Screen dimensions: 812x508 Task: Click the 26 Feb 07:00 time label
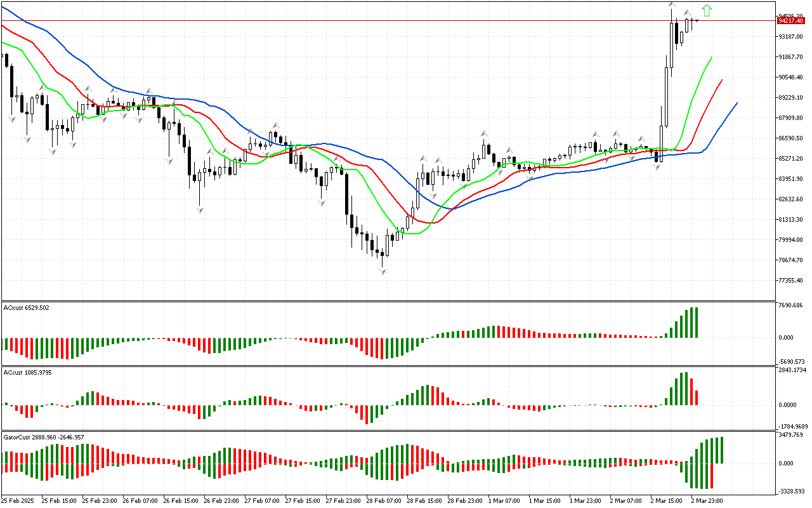(140, 501)
